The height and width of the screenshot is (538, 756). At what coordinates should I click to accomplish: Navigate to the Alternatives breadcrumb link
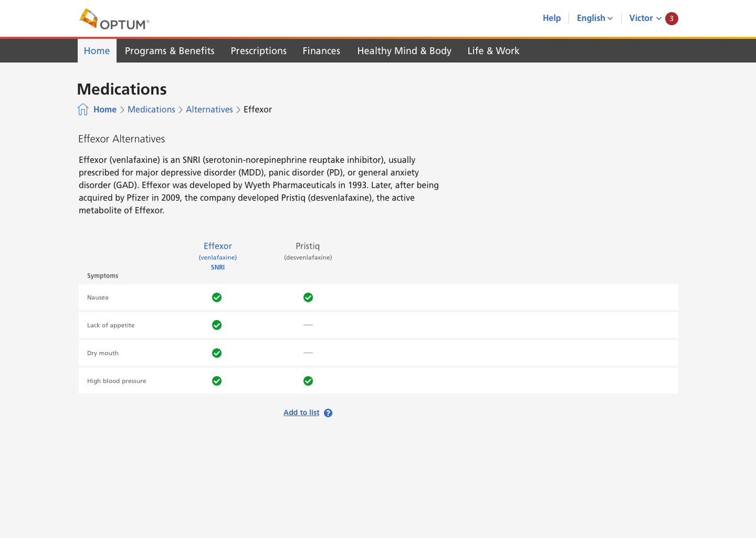pyautogui.click(x=209, y=109)
